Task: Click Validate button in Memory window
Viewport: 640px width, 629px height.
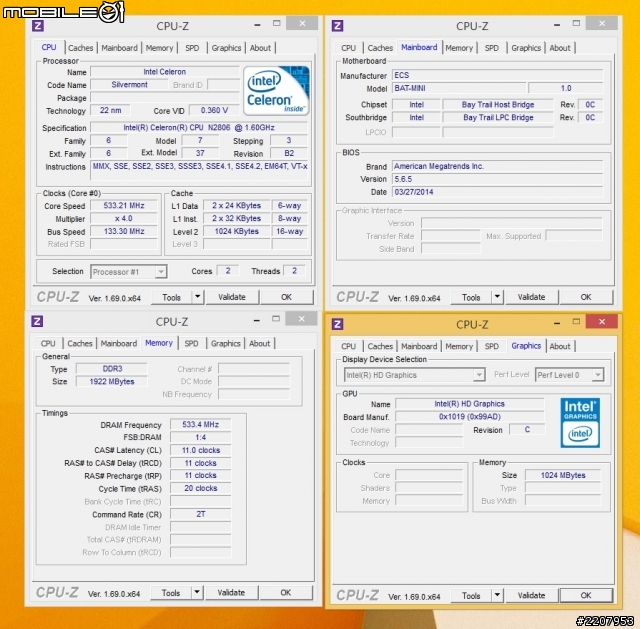Action: pyautogui.click(x=231, y=593)
